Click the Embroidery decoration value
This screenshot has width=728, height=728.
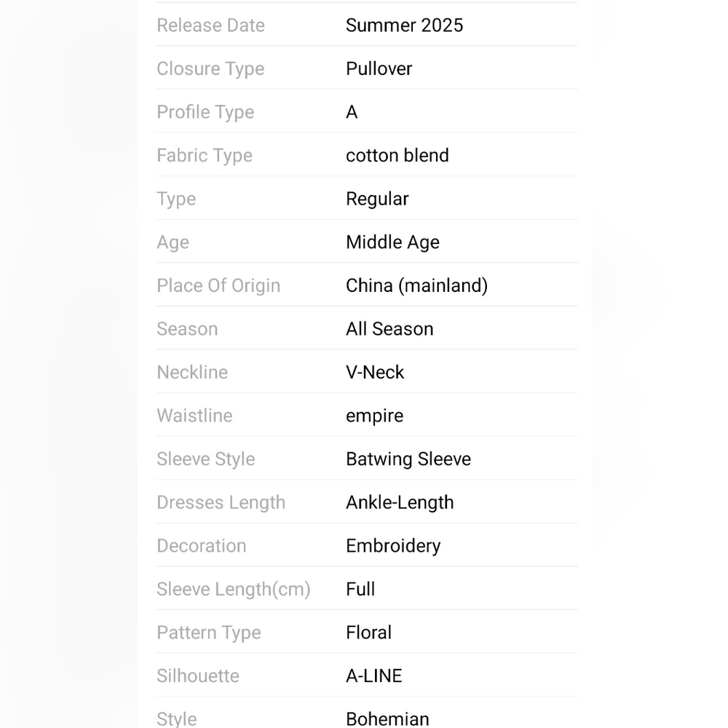393,545
